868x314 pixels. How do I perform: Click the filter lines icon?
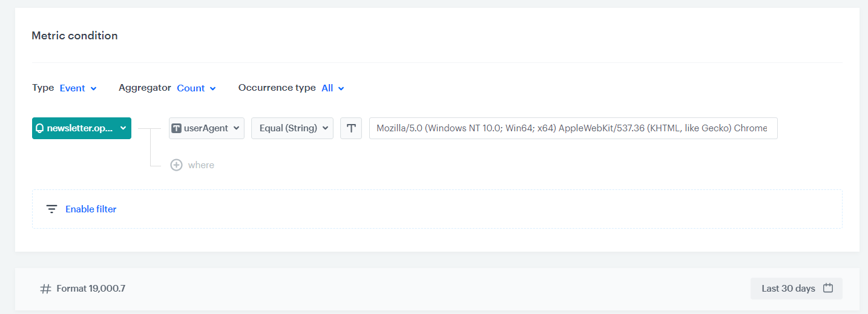52,209
